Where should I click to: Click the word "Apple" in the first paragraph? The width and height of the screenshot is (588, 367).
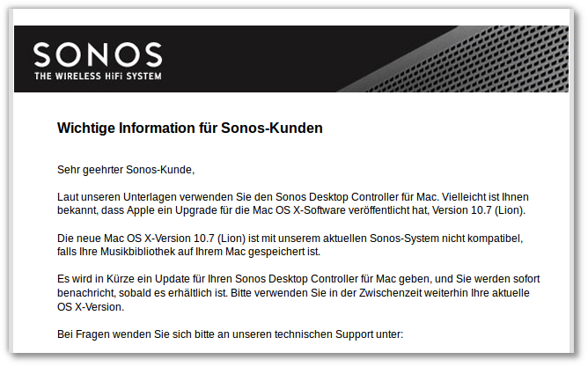tap(140, 210)
